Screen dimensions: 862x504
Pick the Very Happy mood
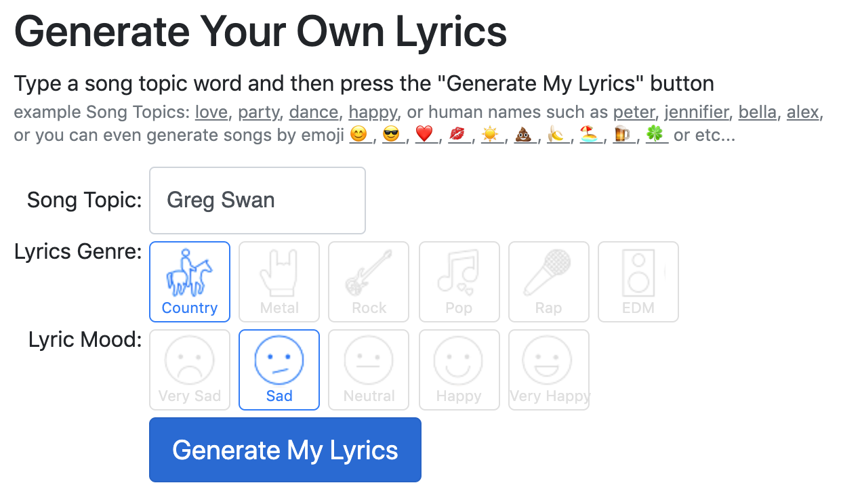pos(548,369)
